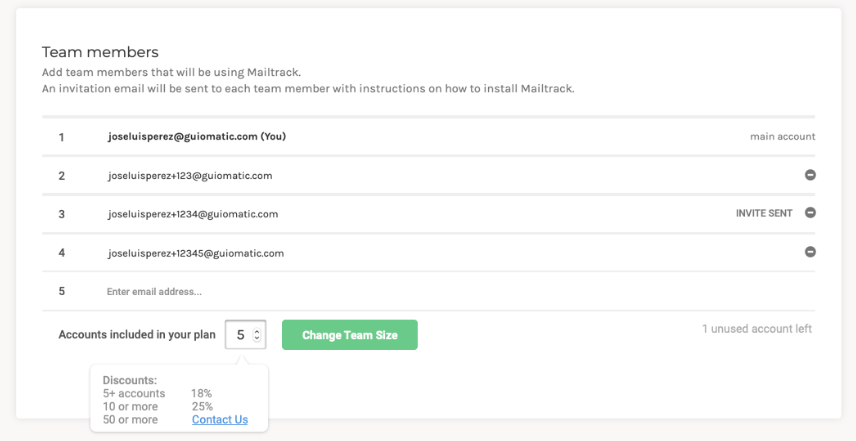
Task: Click the 1 unused account left text
Action: coord(756,329)
